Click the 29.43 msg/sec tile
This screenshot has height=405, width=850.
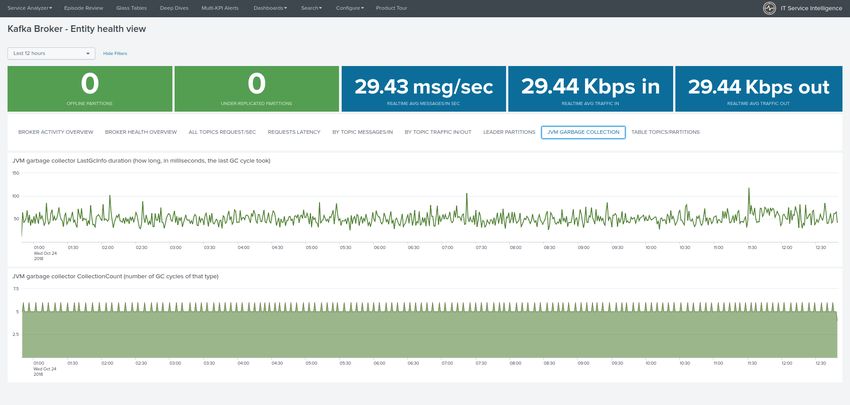pos(423,89)
